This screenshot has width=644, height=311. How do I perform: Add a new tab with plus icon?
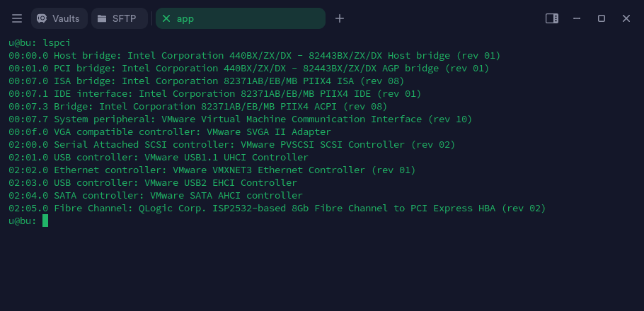pos(339,18)
